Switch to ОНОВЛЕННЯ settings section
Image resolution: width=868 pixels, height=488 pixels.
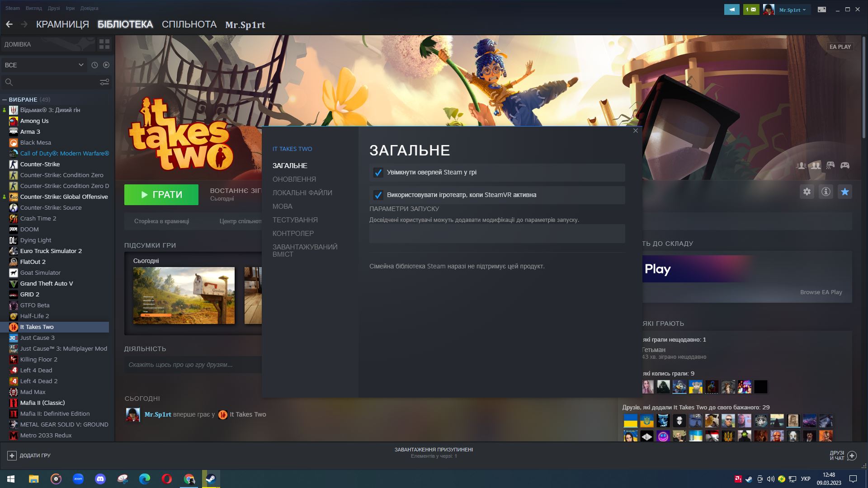tap(294, 179)
